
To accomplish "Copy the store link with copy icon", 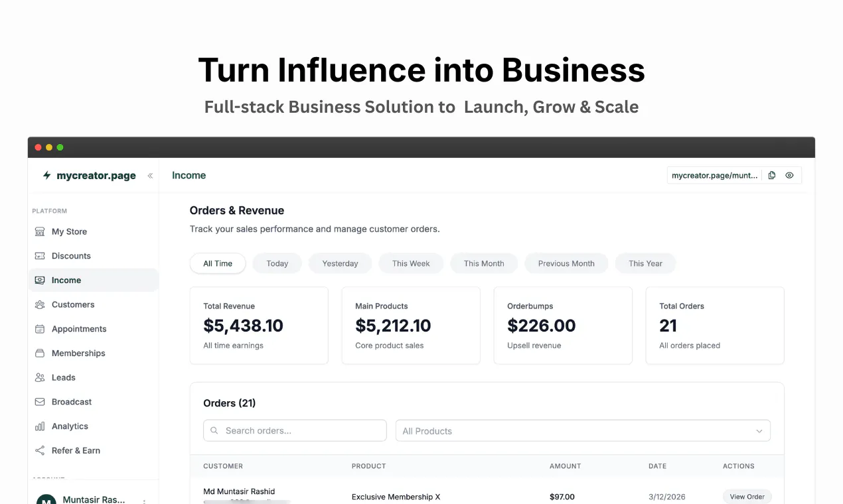I will pos(772,176).
